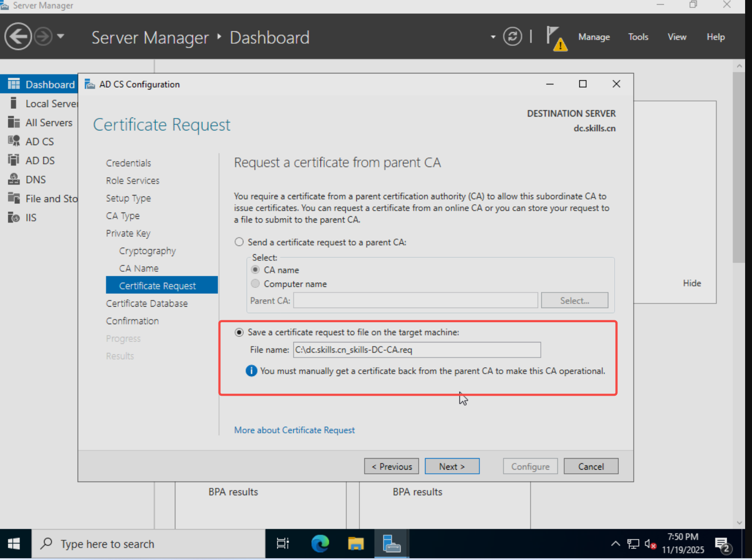Open the Windows Start menu
Viewport: 752px width, 560px height.
[14, 544]
